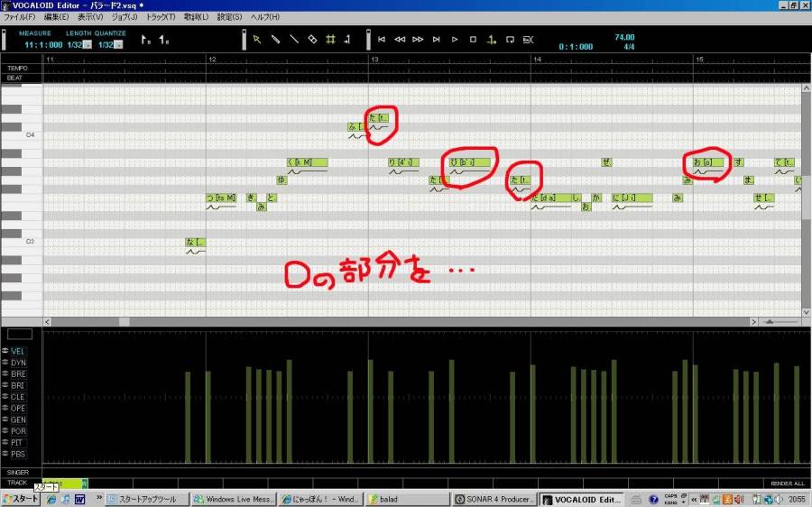
Task: Click the curve mode icon next to grid
Action: tap(347, 40)
